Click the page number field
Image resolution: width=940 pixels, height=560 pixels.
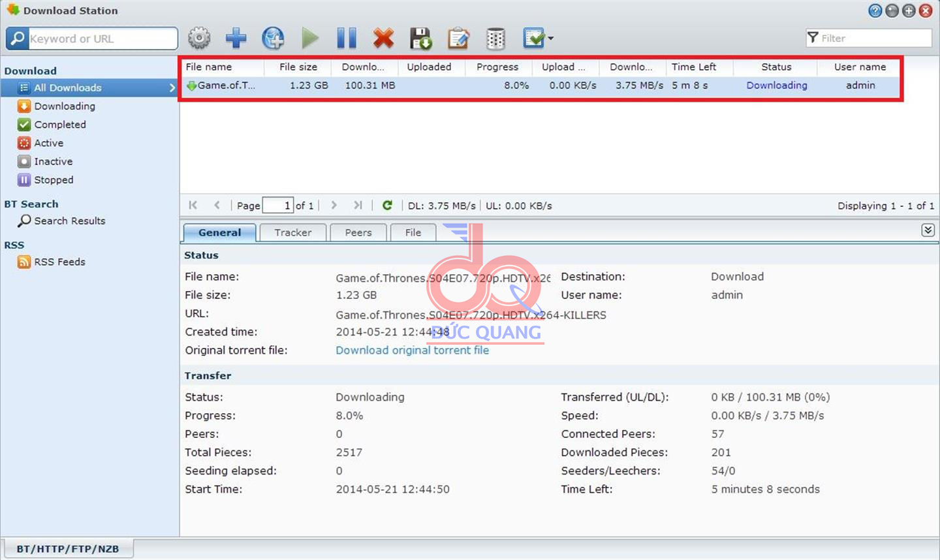tap(277, 206)
